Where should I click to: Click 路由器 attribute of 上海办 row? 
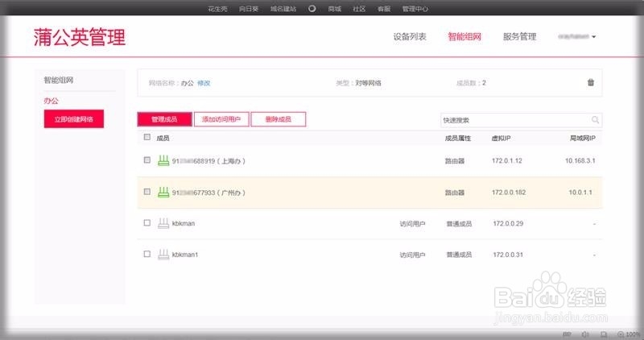(x=455, y=161)
